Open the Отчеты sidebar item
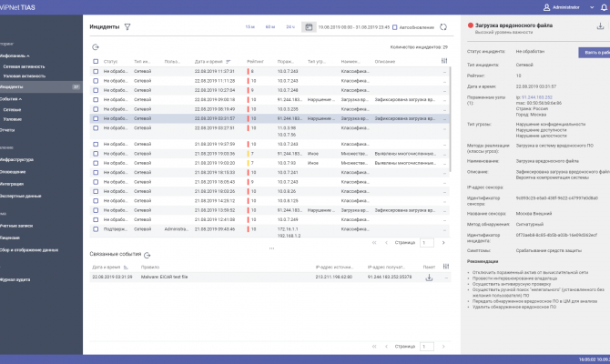The height and width of the screenshot is (364, 610). point(7,130)
